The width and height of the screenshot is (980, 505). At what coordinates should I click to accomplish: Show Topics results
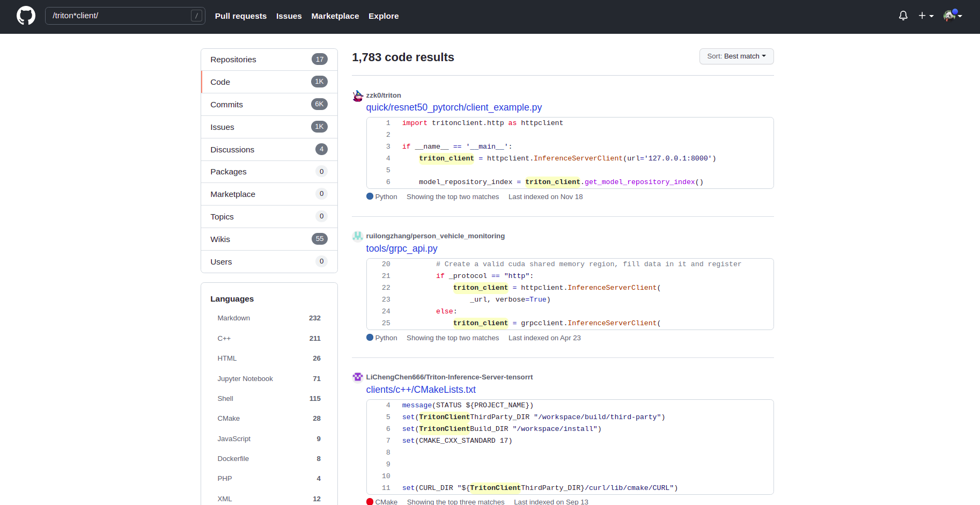[x=269, y=217]
